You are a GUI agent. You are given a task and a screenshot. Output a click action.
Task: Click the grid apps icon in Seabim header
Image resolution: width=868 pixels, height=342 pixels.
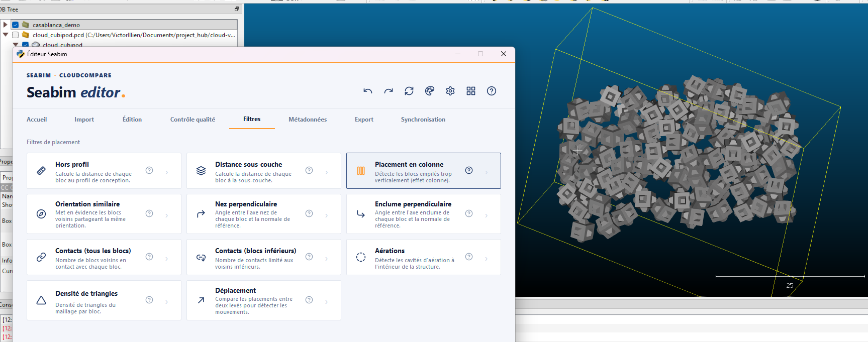point(471,91)
